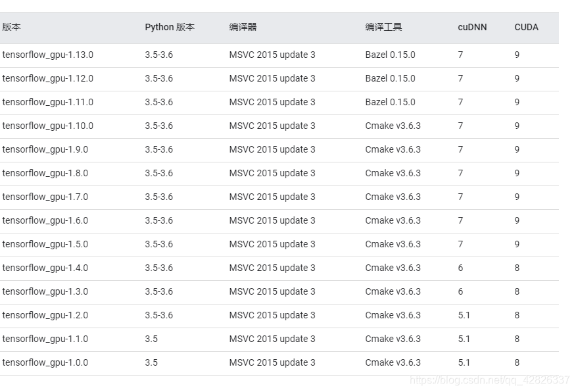
Task: Click Python version 3.5 in tensorflow_gpu-1.0.0 row
Action: [151, 362]
